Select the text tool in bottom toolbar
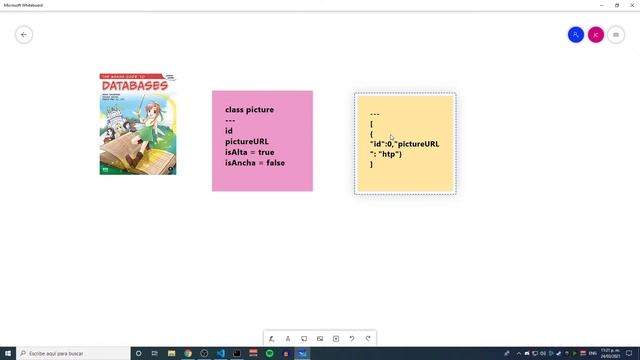Screen dimensions: 640x360 pyautogui.click(x=288, y=338)
